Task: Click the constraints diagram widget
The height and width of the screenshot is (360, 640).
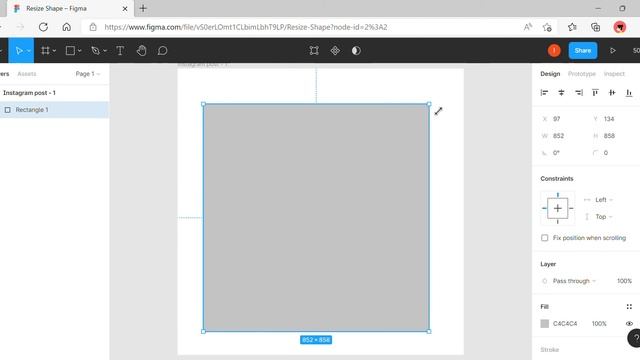Action: pyautogui.click(x=558, y=209)
